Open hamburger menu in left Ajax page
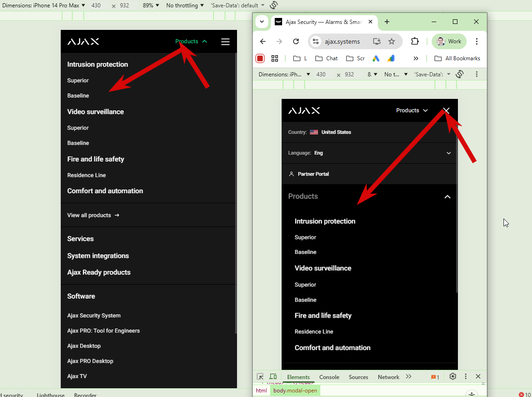 pyautogui.click(x=226, y=42)
